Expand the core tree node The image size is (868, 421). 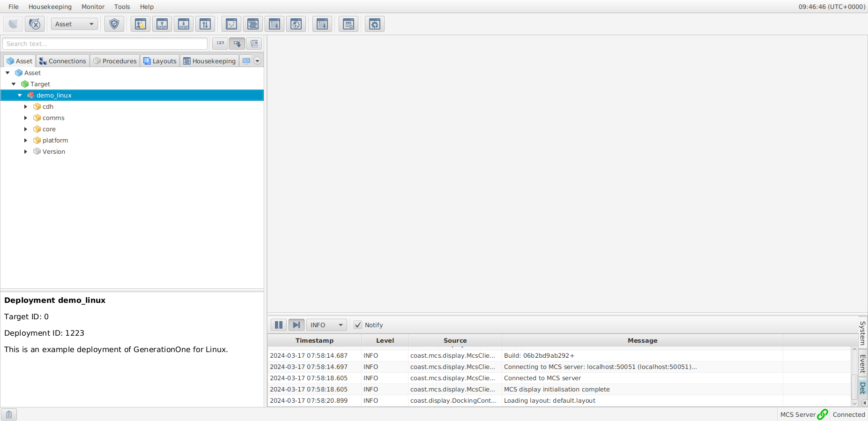pyautogui.click(x=26, y=129)
